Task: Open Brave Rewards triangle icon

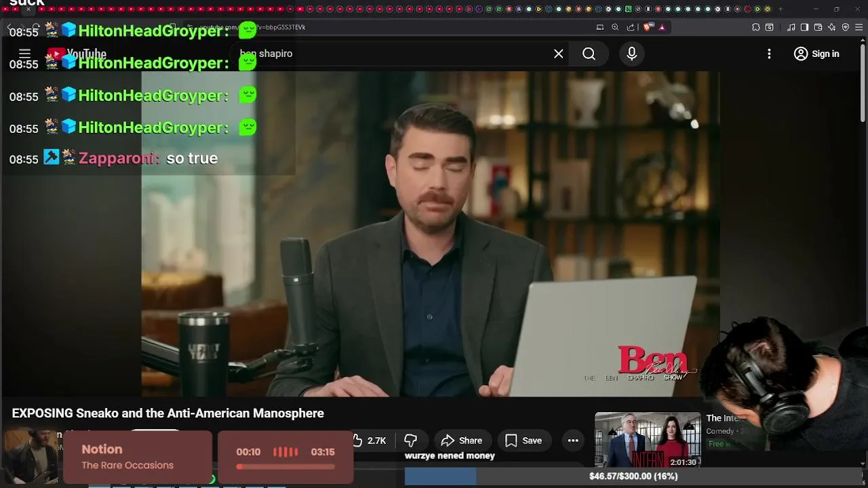Action: coord(662,27)
